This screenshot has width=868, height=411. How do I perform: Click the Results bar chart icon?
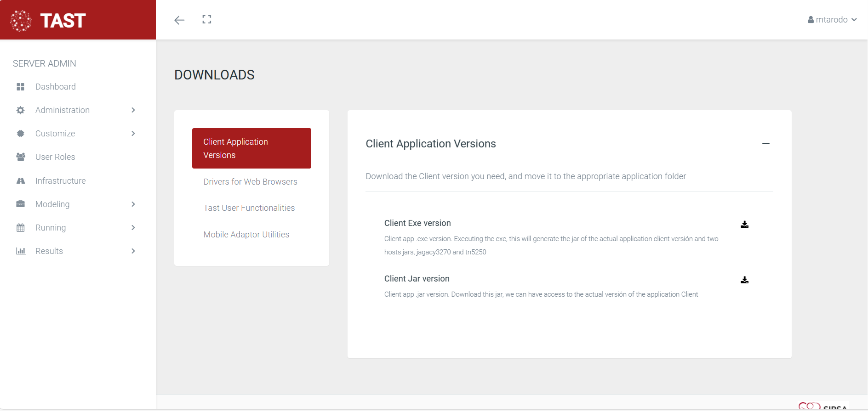(21, 251)
